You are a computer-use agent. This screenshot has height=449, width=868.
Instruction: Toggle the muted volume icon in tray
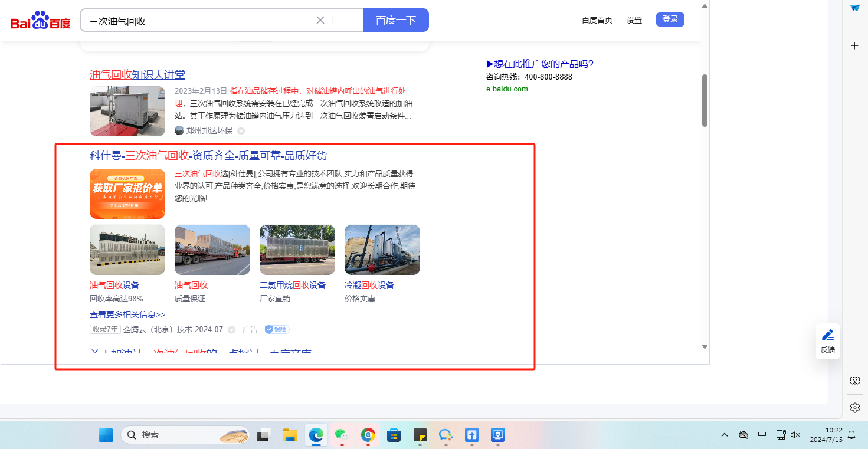[795, 435]
